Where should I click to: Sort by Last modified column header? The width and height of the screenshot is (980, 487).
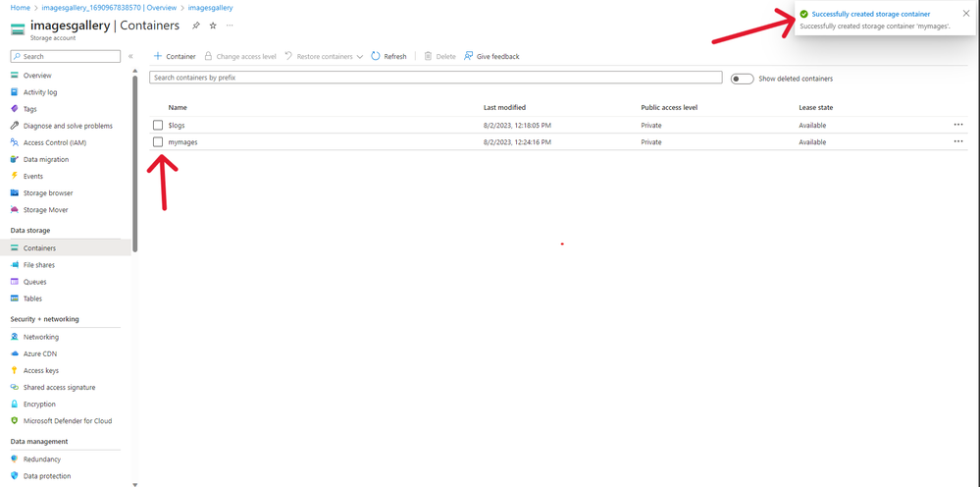tap(504, 108)
